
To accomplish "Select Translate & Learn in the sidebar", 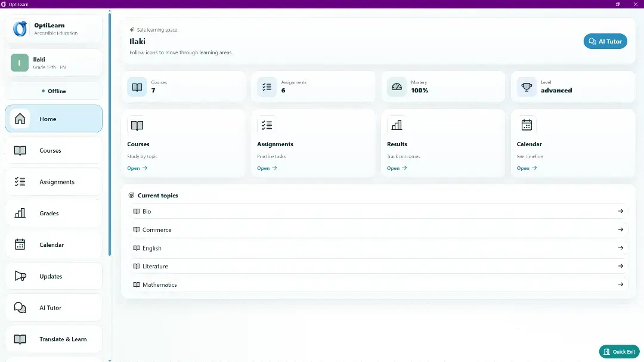I will click(54, 339).
